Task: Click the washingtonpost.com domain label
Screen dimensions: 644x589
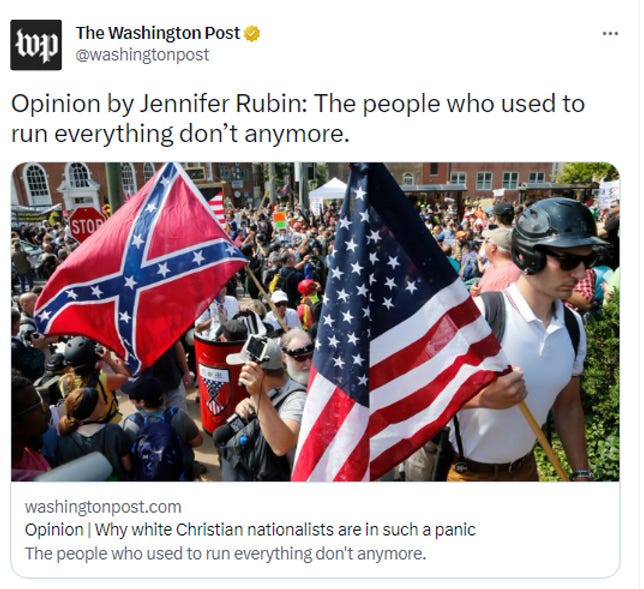Action: [x=103, y=507]
